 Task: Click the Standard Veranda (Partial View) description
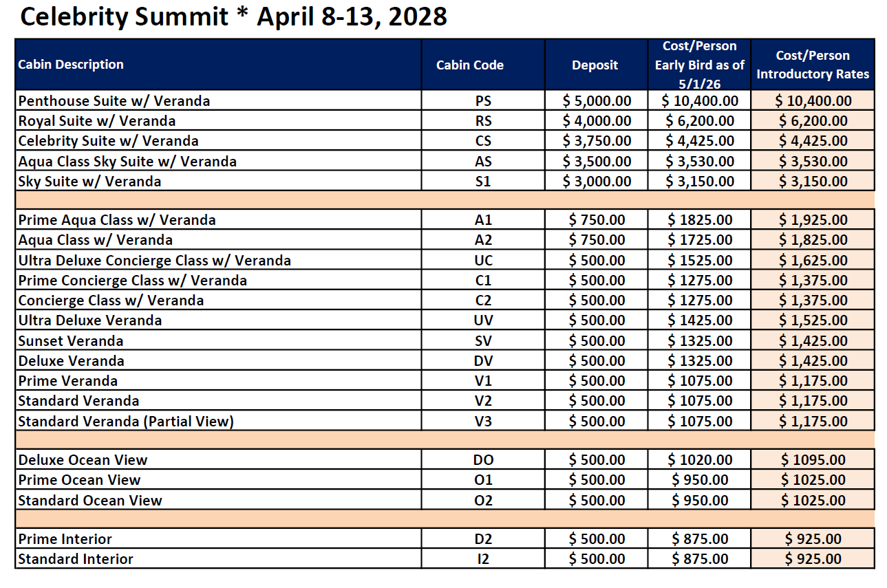click(126, 422)
